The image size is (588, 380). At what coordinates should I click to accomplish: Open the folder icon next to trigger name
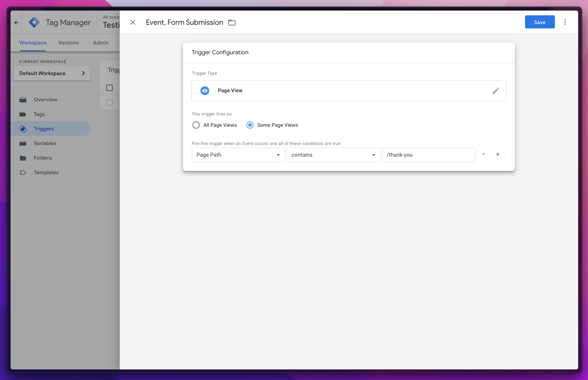pos(232,22)
